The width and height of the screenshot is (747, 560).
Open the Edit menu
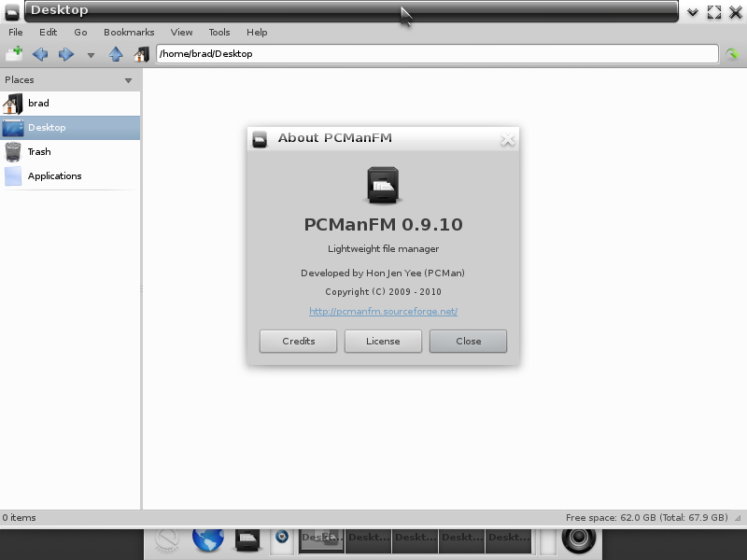49,32
